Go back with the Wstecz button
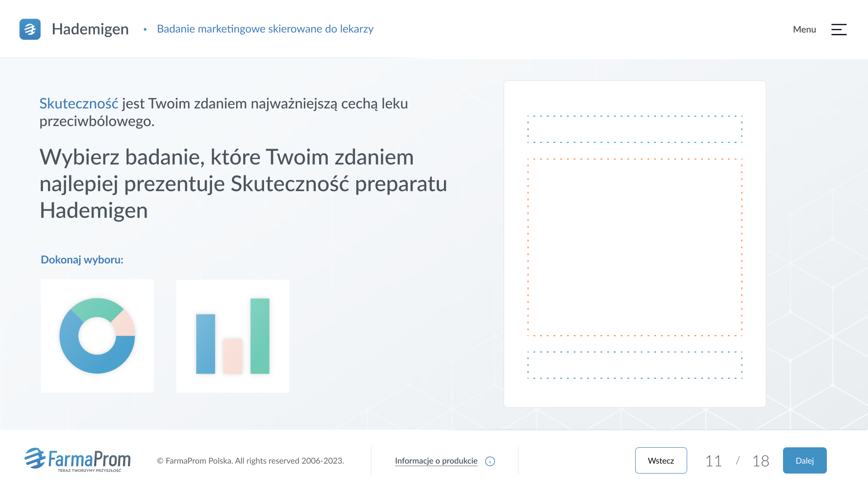The image size is (868, 488). tap(661, 460)
